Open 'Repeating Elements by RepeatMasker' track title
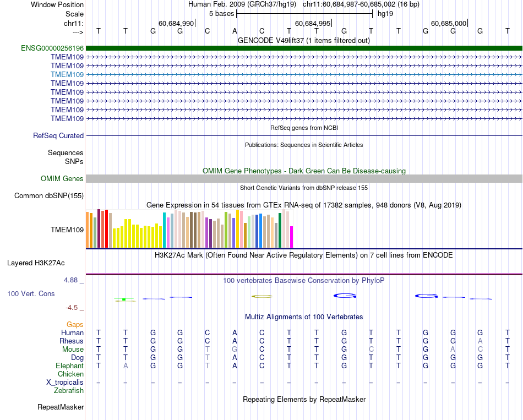 pyautogui.click(x=304, y=400)
